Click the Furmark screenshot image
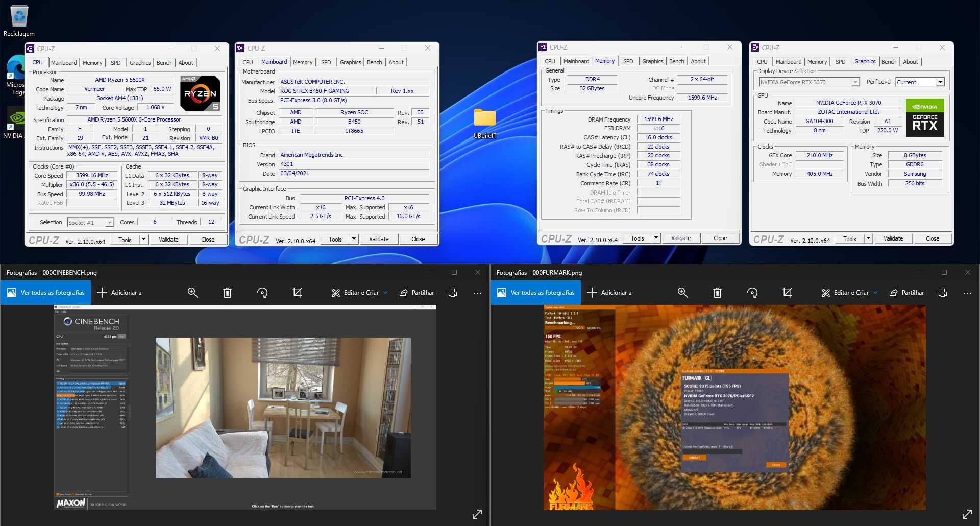 [x=734, y=408]
